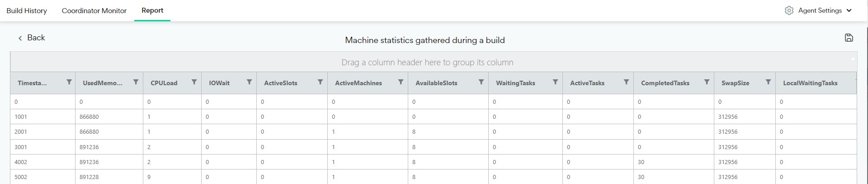Expand the Agent Settings dropdown chevron
Screen dimensions: 868x184
(849, 10)
